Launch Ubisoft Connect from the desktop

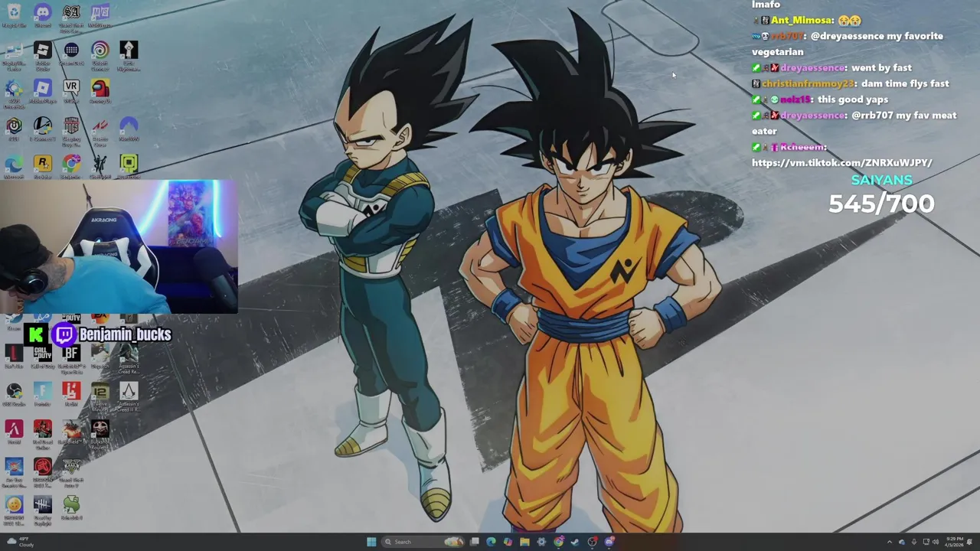coord(100,57)
